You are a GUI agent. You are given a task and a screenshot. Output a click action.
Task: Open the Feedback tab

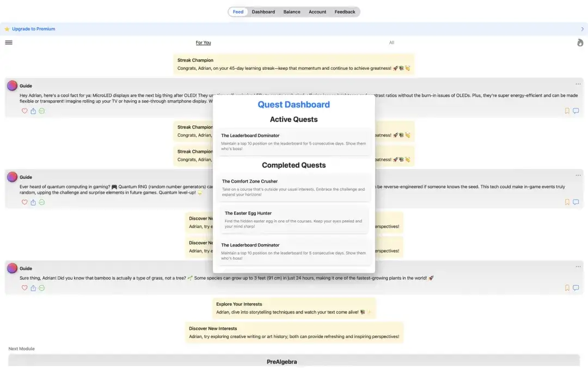coord(345,11)
